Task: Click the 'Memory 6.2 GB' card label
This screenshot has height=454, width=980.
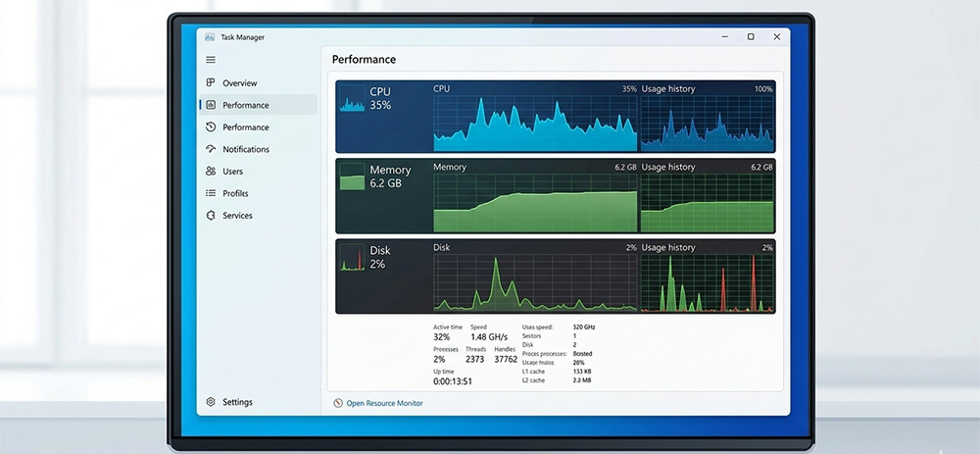Action: [x=390, y=177]
